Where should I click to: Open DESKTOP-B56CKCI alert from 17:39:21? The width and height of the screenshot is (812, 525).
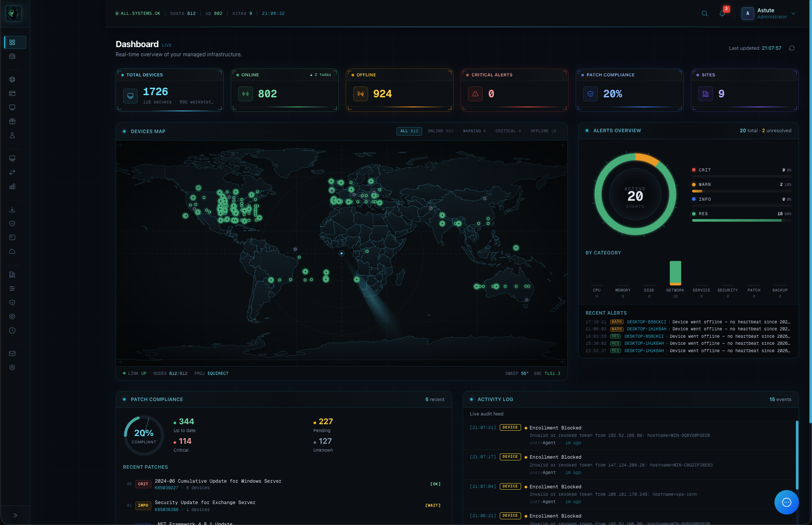point(688,322)
